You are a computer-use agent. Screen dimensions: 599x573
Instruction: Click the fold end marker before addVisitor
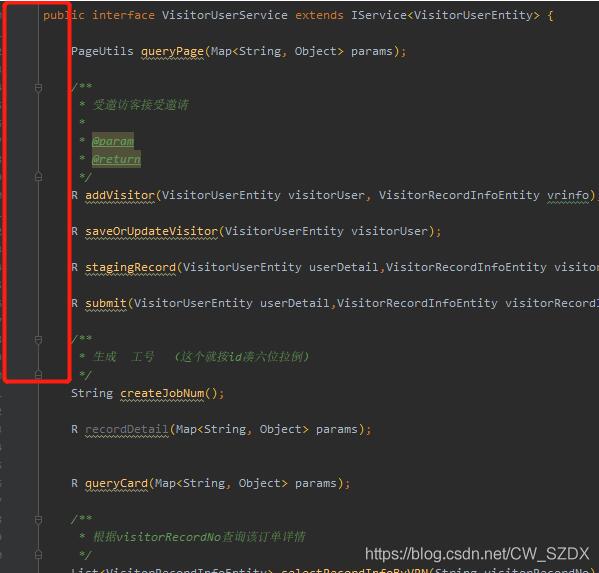pyautogui.click(x=38, y=176)
